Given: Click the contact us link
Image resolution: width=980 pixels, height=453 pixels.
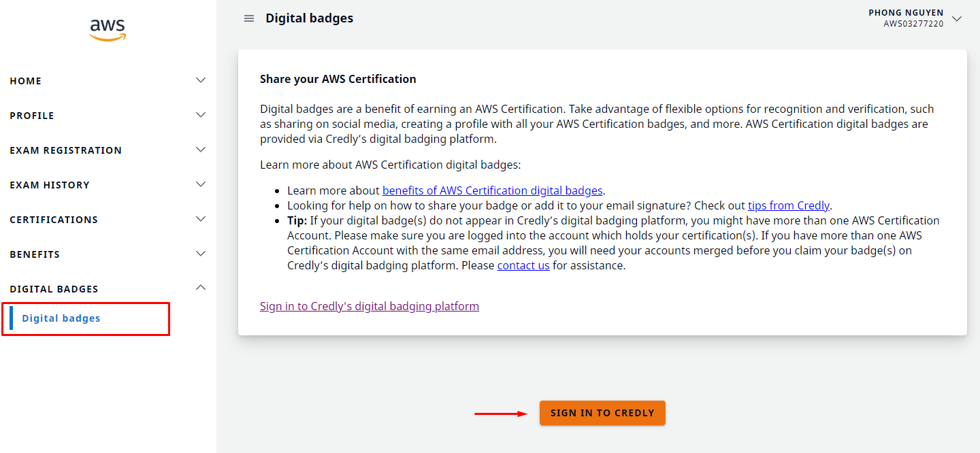Looking at the screenshot, I should (x=523, y=265).
